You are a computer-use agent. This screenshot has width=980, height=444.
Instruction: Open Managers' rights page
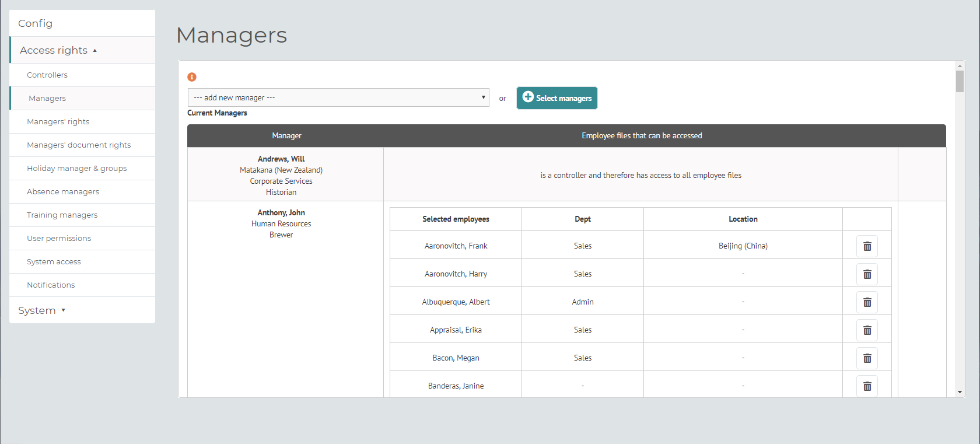[x=83, y=122]
